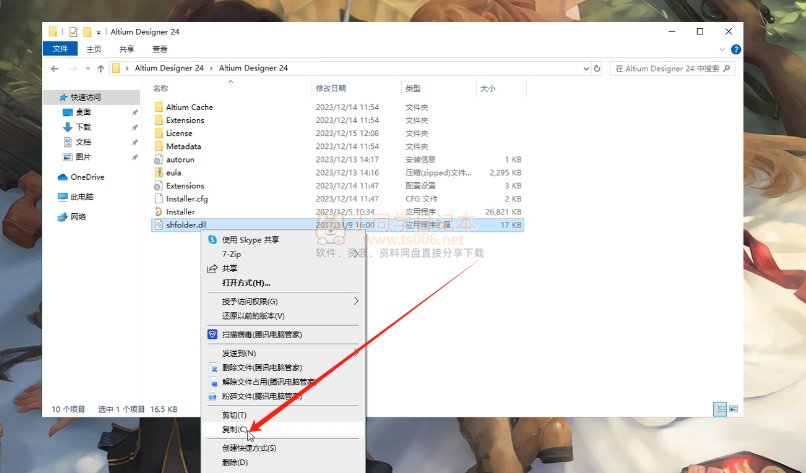This screenshot has height=473, width=806.
Task: Open the 共享 ribbon tab
Action: coord(126,49)
